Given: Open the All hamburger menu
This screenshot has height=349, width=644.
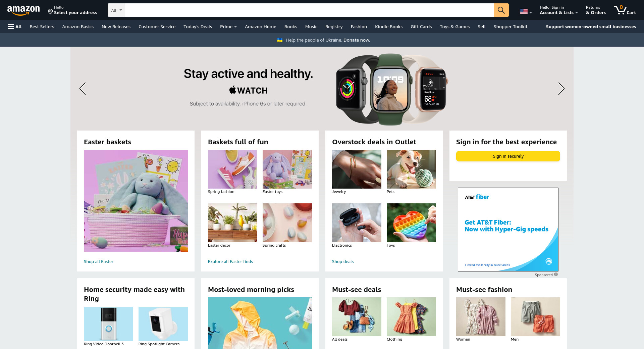Looking at the screenshot, I should tap(15, 27).
